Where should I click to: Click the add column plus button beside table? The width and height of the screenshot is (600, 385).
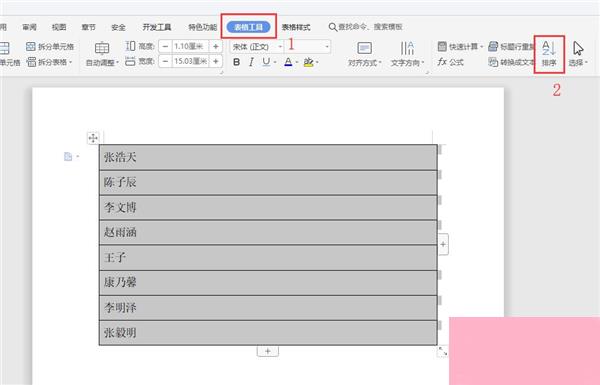click(x=443, y=244)
